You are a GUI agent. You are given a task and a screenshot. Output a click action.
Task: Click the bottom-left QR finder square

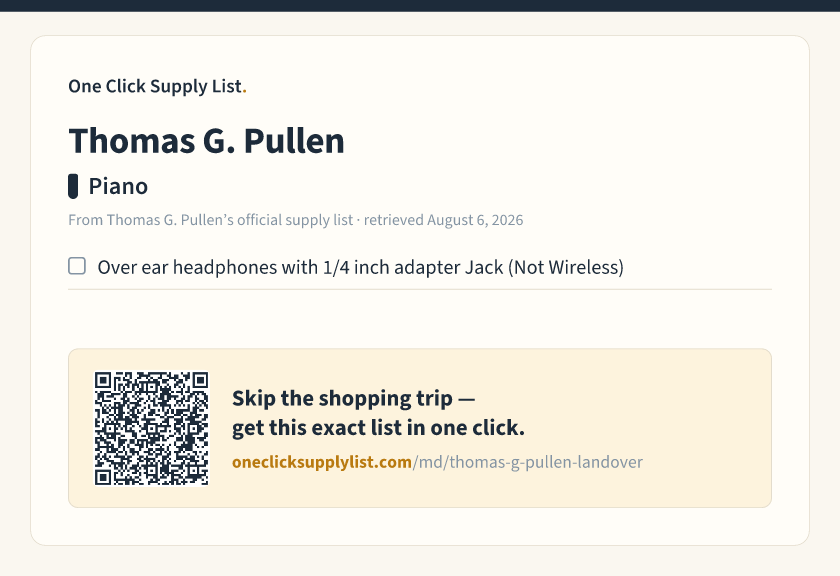click(103, 476)
